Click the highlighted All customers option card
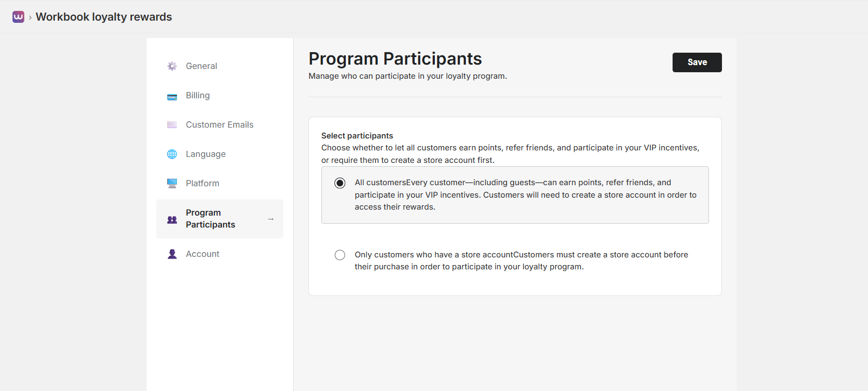 pyautogui.click(x=515, y=195)
